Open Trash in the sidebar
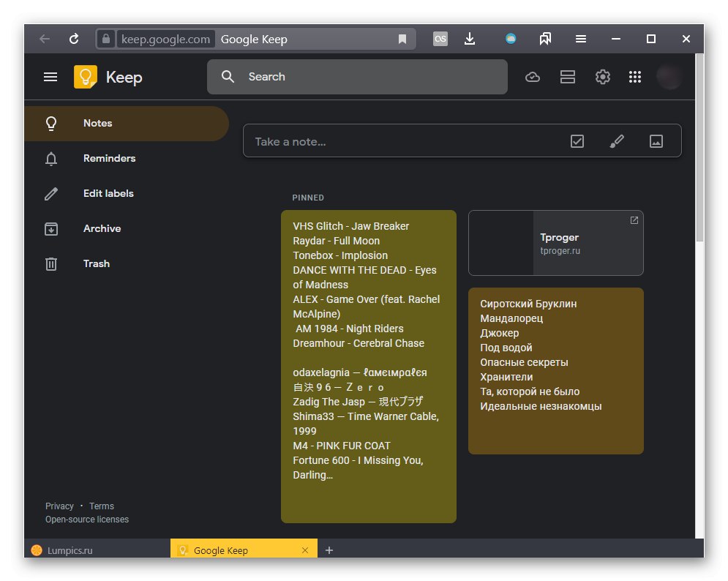 [127, 264]
